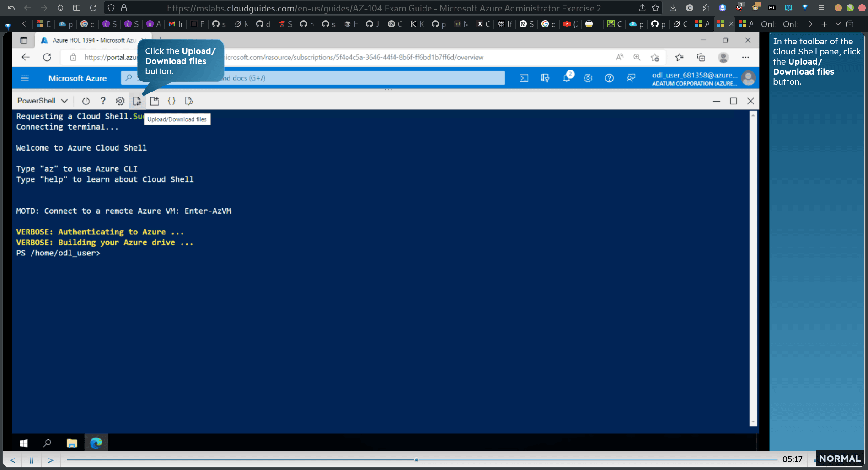Add this page to Edge favorites
868x470 pixels.
click(x=655, y=57)
